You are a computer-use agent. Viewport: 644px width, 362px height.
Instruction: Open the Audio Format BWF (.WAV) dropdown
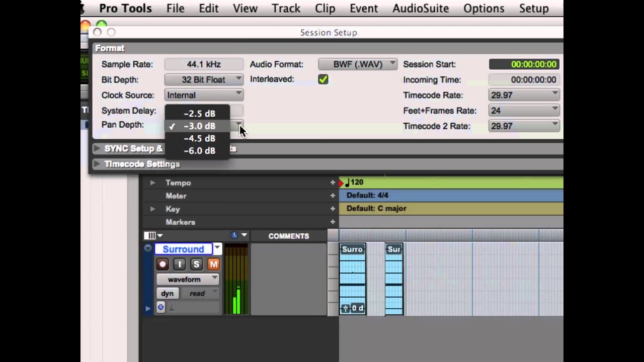(x=358, y=64)
